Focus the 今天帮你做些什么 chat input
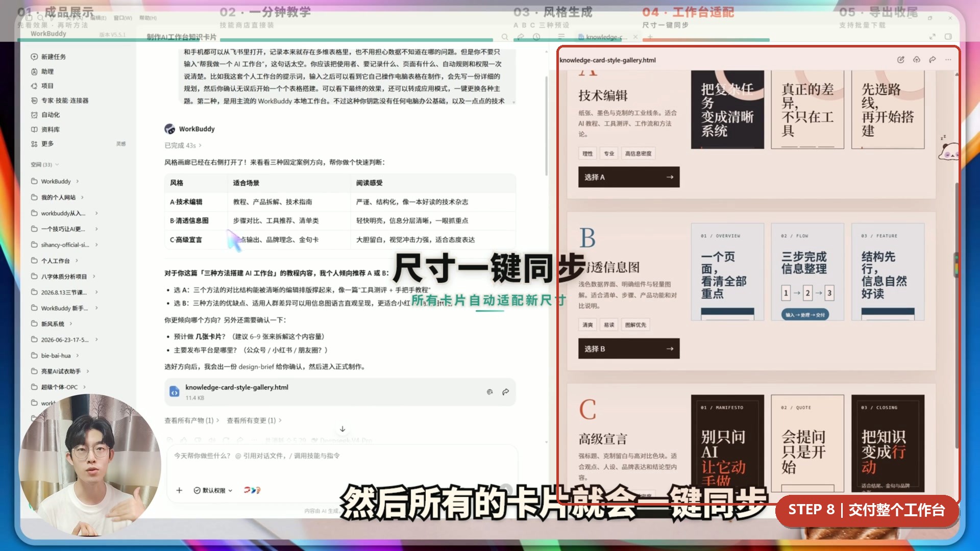Viewport: 980px width, 551px height. tap(342, 456)
